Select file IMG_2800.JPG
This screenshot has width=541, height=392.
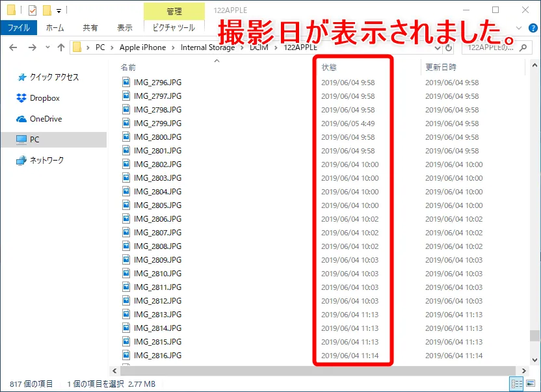(157, 137)
